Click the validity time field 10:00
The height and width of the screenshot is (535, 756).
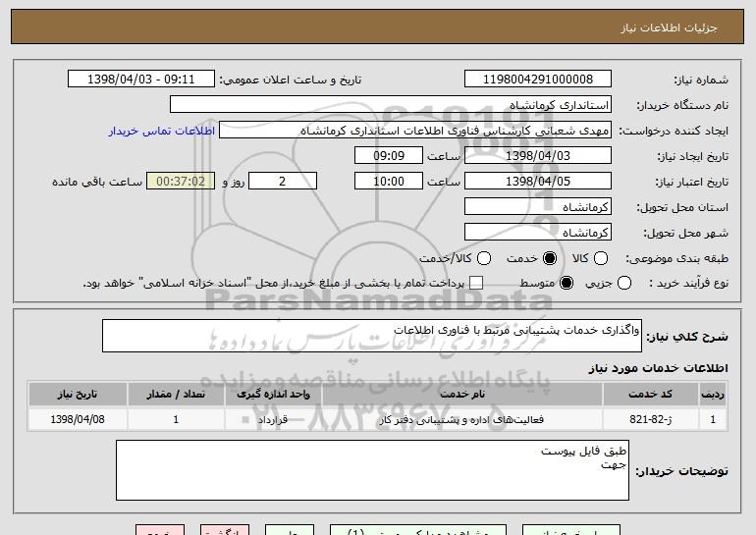pyautogui.click(x=389, y=182)
